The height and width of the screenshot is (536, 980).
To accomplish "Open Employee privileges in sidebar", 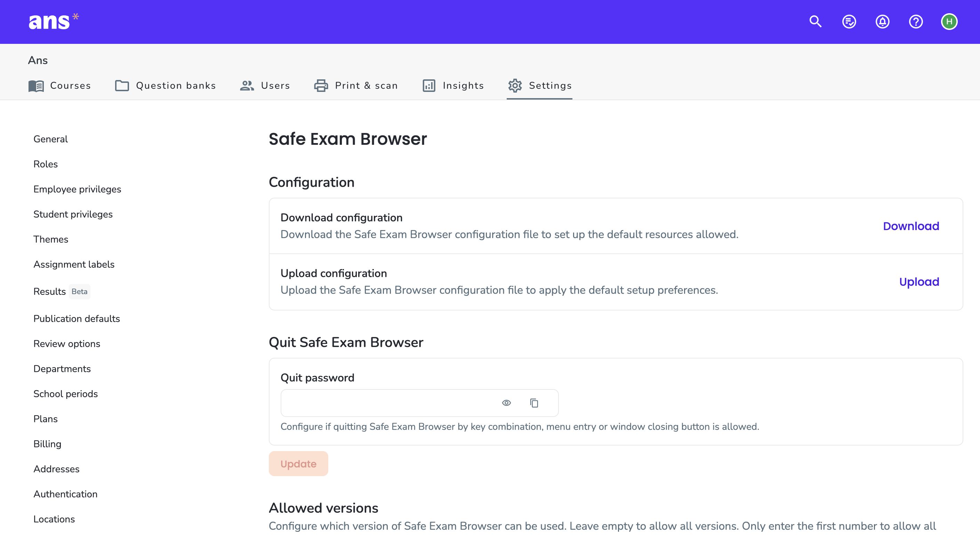I will 77,189.
